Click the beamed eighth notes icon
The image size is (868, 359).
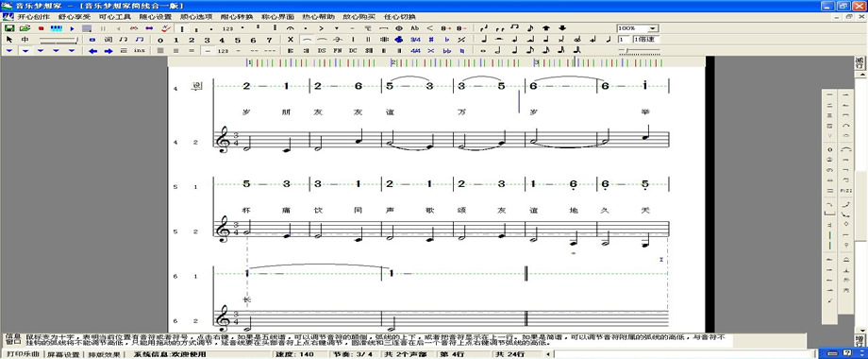[x=515, y=27]
